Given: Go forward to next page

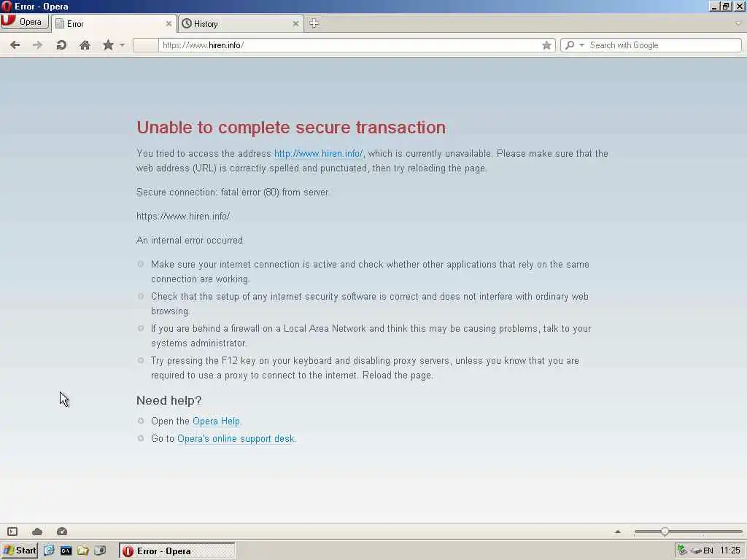Looking at the screenshot, I should (37, 45).
